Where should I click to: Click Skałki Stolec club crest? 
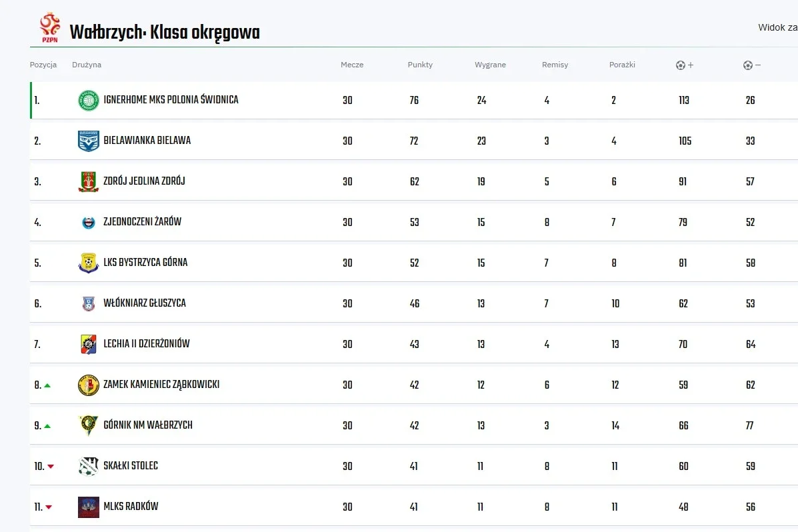pyautogui.click(x=89, y=466)
